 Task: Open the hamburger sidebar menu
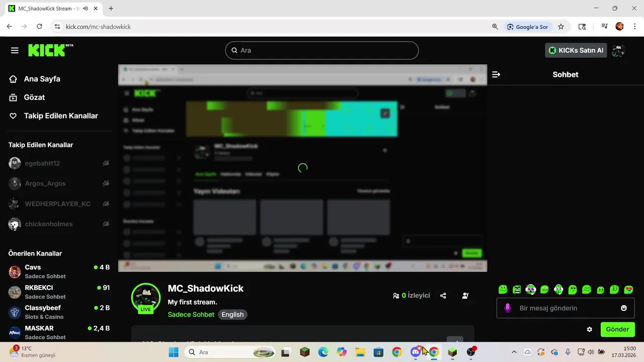pos(15,50)
